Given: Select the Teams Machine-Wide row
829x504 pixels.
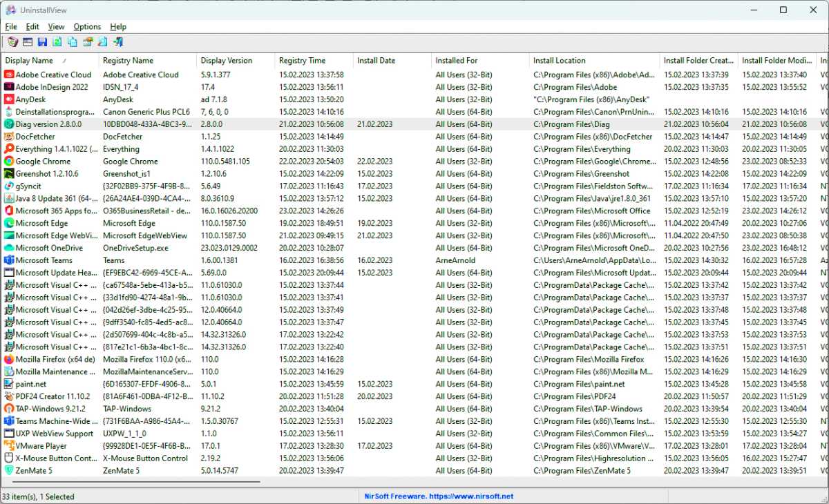Looking at the screenshot, I should [x=414, y=421].
